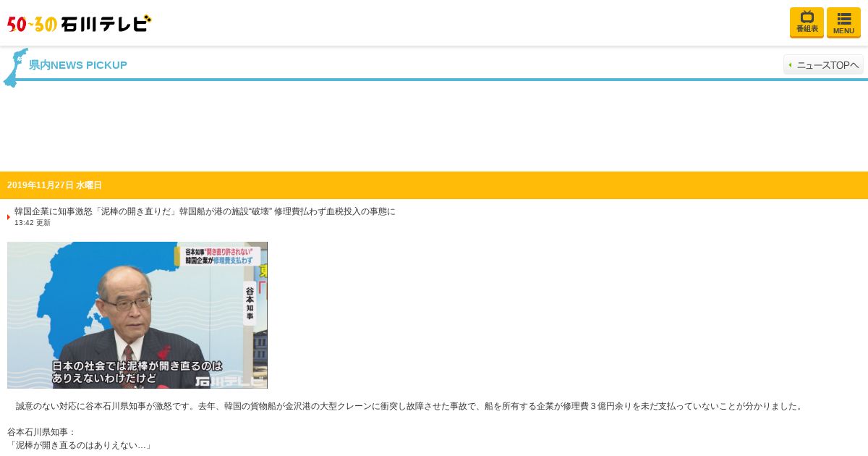Go to ニュースTOPへ link
Viewport: 868px width, 456px height.
[823, 64]
